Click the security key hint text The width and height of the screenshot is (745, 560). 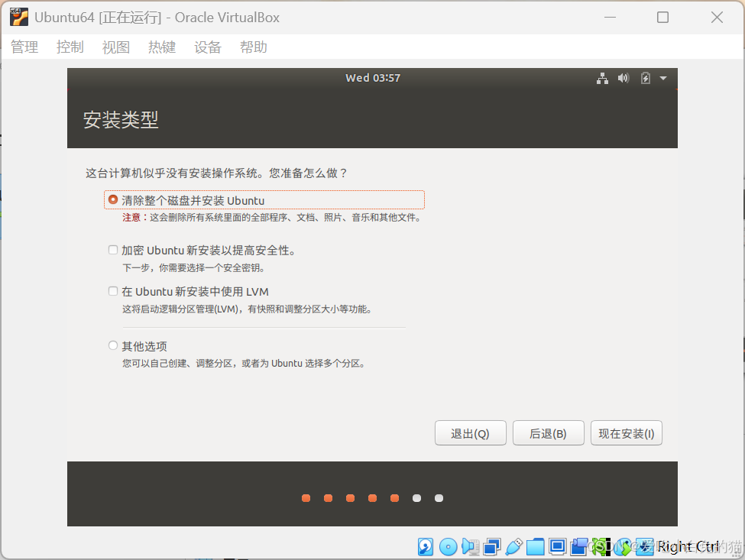tap(194, 268)
